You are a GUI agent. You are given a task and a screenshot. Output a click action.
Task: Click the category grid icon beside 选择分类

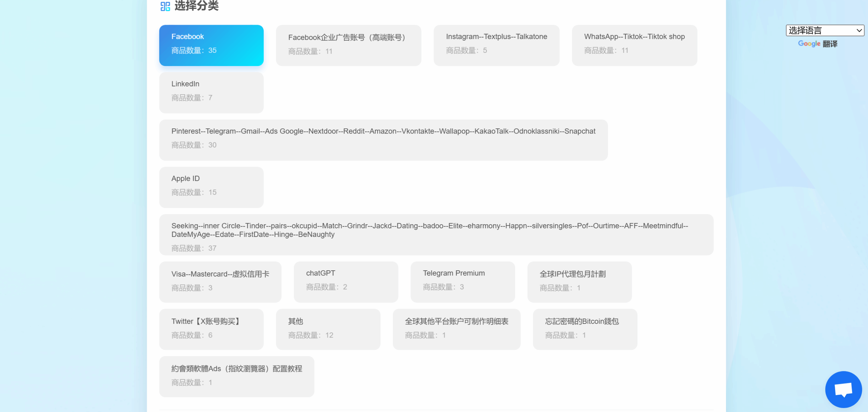point(165,6)
